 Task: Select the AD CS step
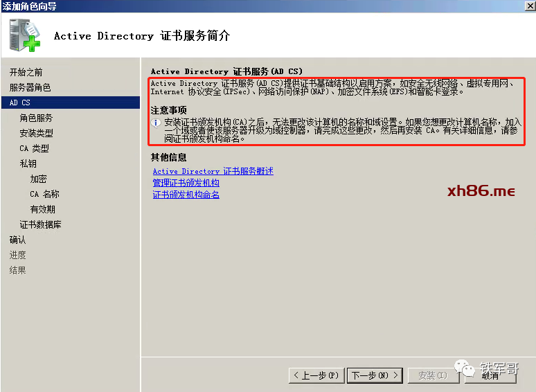[x=71, y=103]
